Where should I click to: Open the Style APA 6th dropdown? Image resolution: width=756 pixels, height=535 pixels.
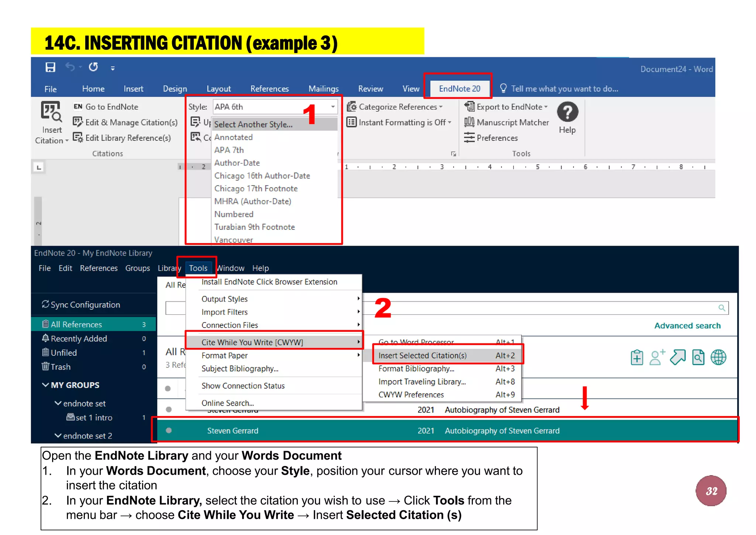coord(333,107)
